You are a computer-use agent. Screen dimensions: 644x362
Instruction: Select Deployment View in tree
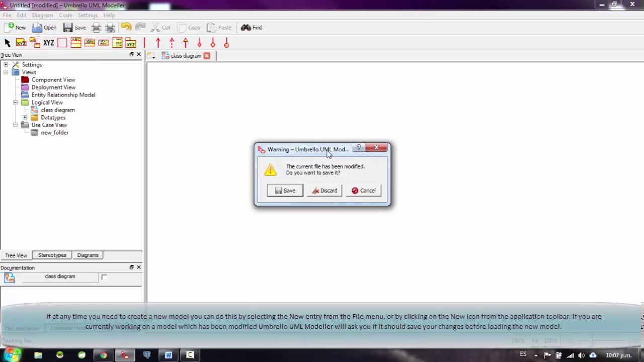(x=53, y=87)
